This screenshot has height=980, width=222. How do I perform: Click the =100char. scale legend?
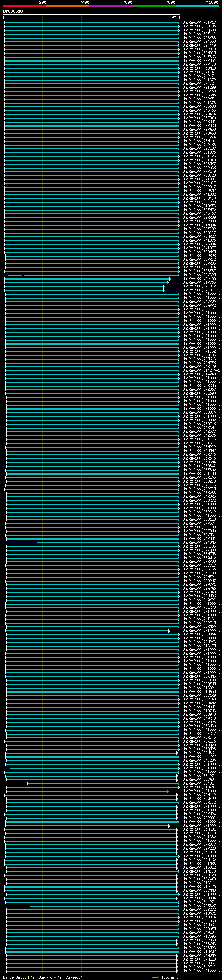[x=165, y=977]
